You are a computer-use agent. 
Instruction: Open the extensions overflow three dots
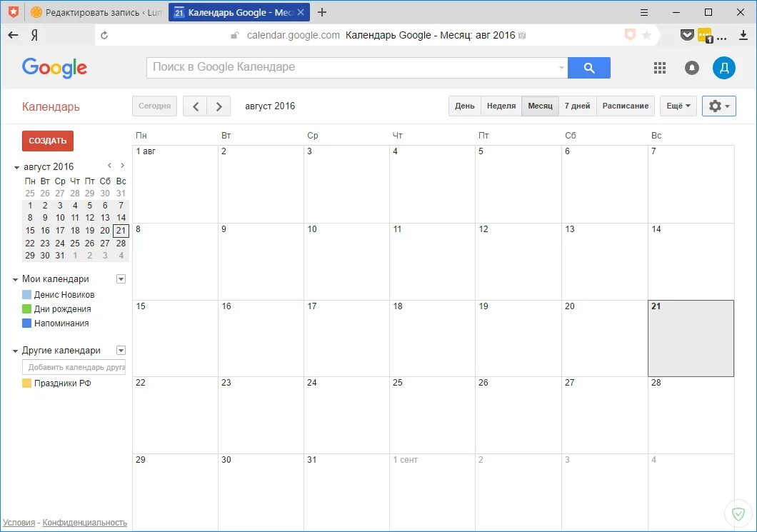(x=722, y=39)
